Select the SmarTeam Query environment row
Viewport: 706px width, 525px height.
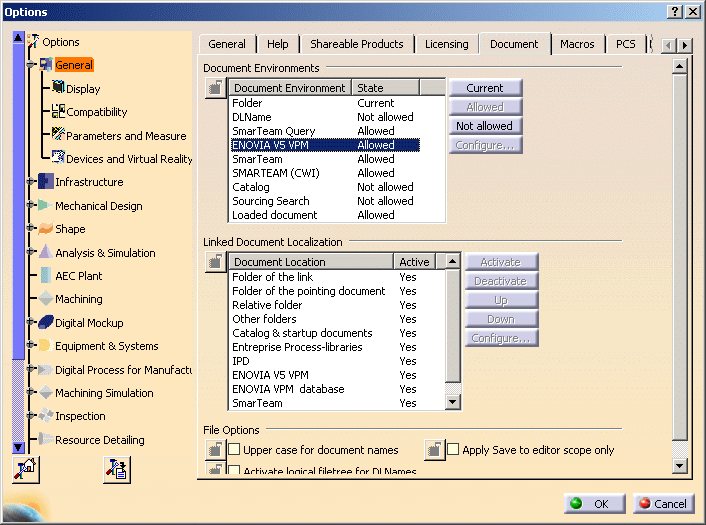point(325,131)
